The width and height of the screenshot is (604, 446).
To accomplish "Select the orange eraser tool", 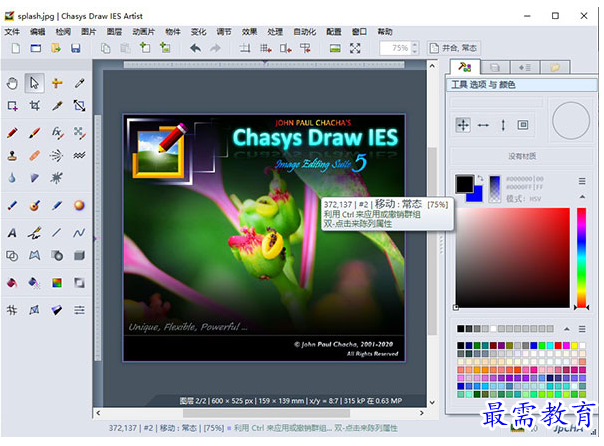I will (35, 155).
